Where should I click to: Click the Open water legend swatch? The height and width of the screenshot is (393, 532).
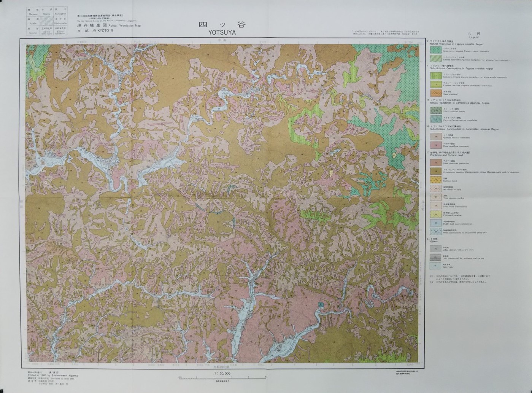[435, 266]
